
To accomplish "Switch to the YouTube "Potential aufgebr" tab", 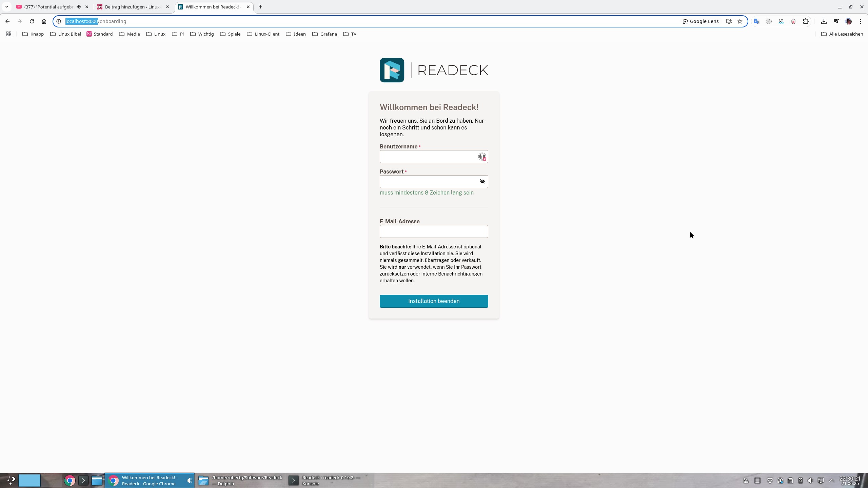I will (48, 7).
